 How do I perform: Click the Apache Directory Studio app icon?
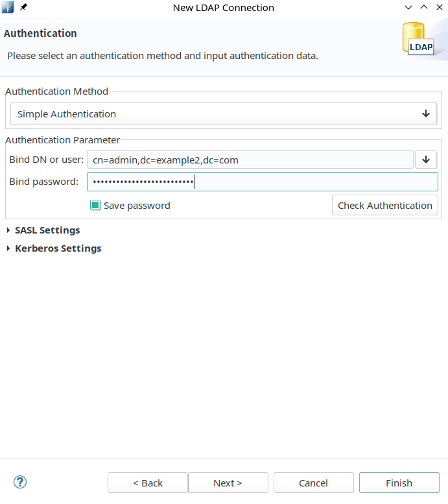tap(8, 7)
